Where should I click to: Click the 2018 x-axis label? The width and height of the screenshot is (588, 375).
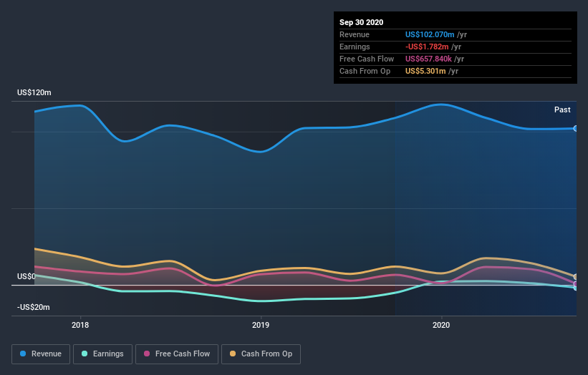pyautogui.click(x=80, y=325)
